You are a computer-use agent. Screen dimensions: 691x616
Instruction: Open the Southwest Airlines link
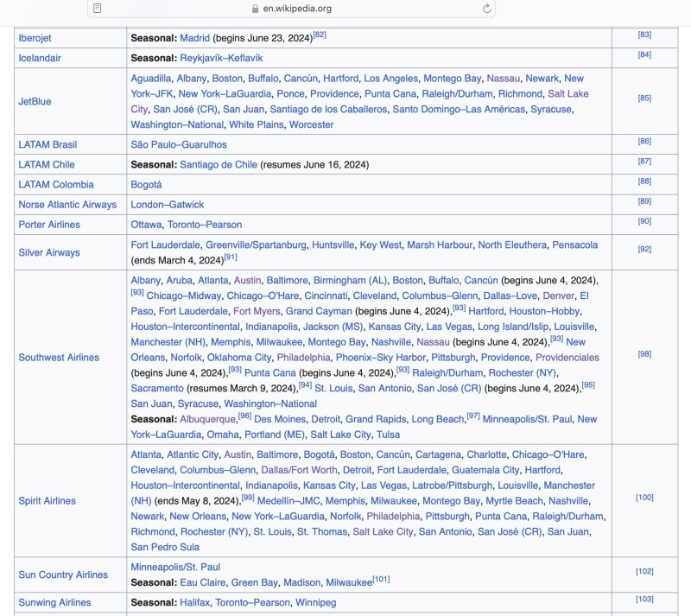59,358
